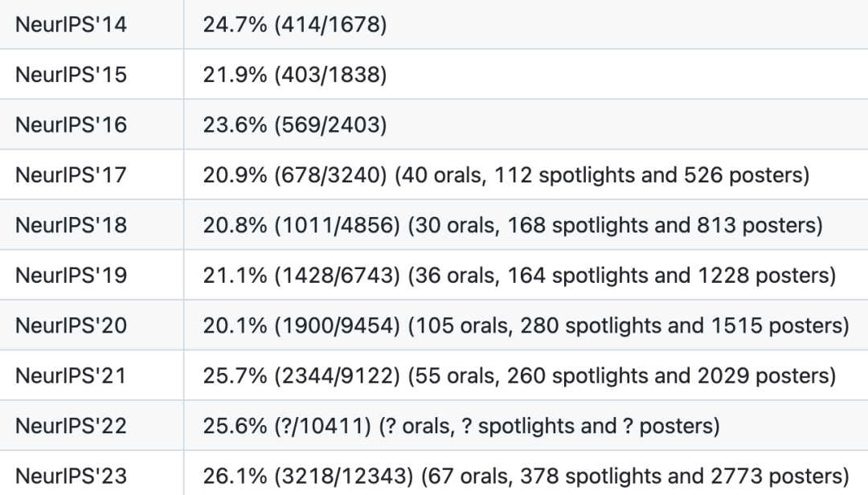
Task: Click the NeurIPS'14 row label
Action: pos(71,24)
